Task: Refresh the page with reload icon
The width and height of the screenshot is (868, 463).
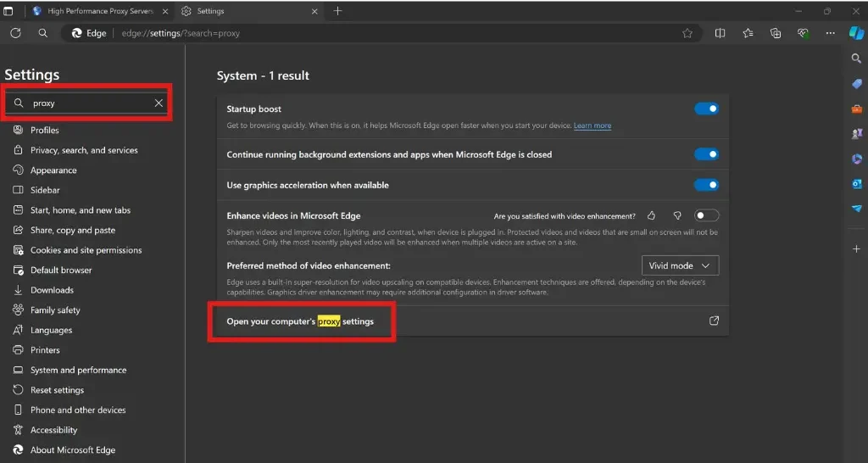Action: click(x=15, y=33)
